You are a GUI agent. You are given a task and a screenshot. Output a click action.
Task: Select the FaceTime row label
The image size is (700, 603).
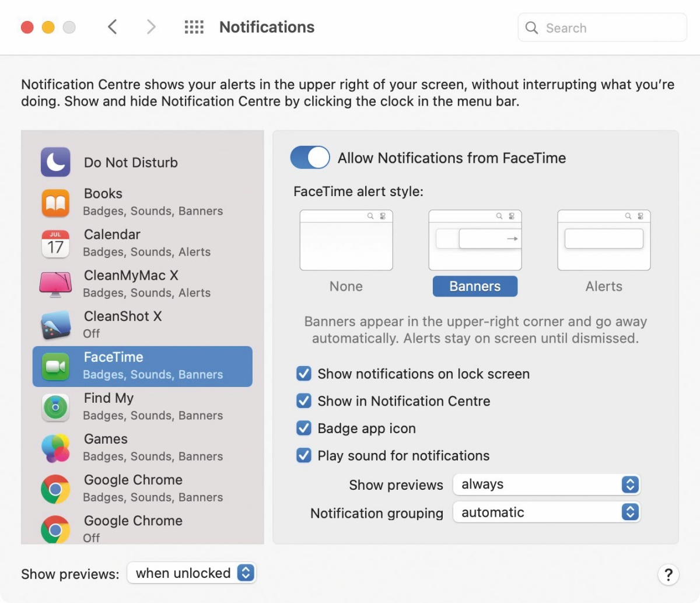click(114, 357)
